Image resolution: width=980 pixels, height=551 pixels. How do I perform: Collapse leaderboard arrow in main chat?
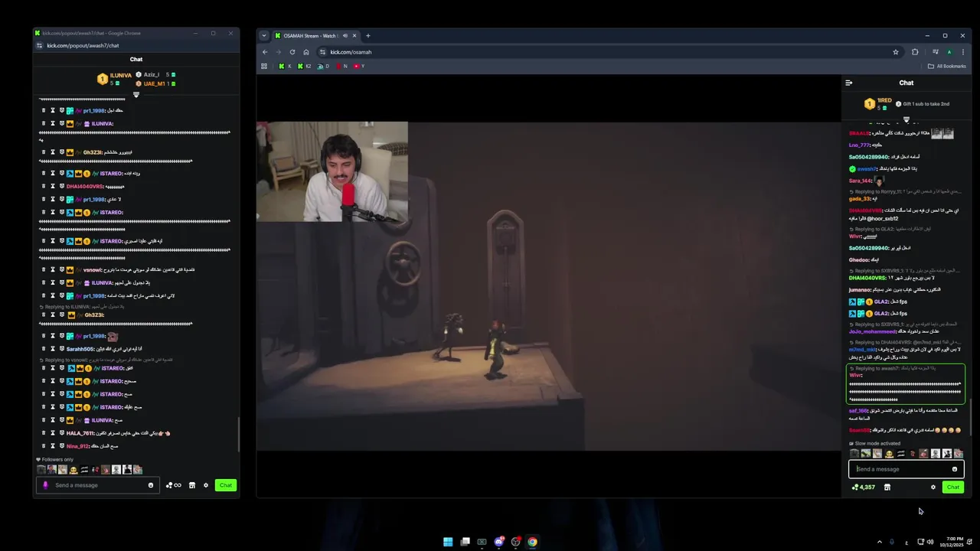pos(906,120)
